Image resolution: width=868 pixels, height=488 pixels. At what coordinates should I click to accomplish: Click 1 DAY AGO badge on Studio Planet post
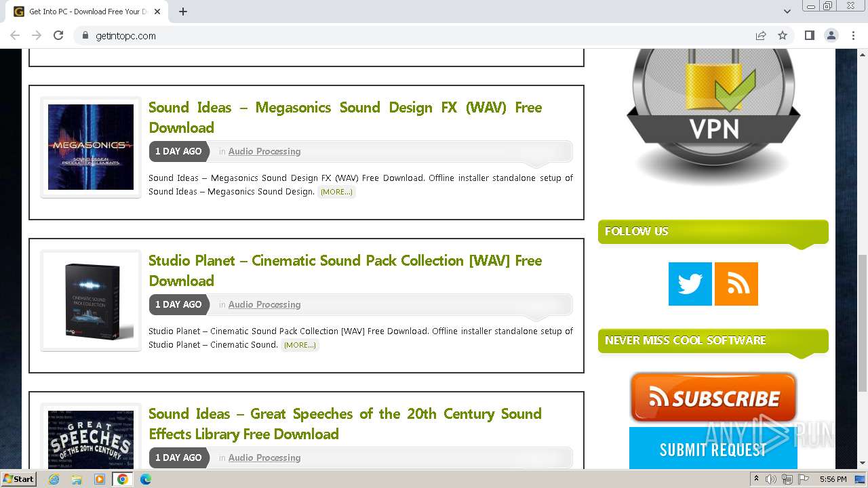(x=178, y=304)
